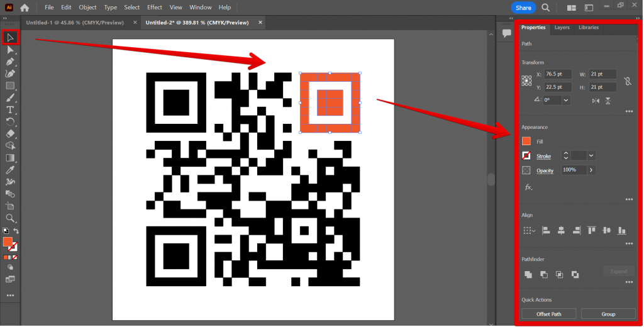Open the Window menu
This screenshot has width=644, height=327.
[201, 8]
